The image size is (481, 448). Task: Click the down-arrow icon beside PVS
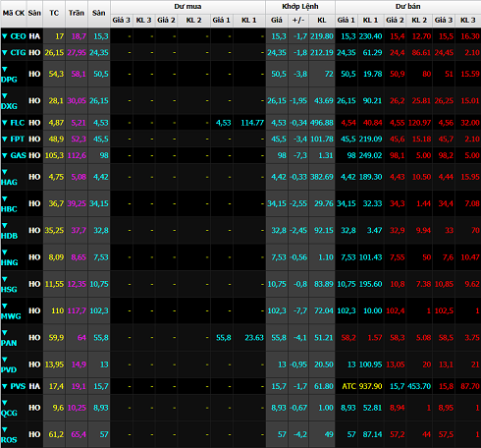click(x=5, y=387)
